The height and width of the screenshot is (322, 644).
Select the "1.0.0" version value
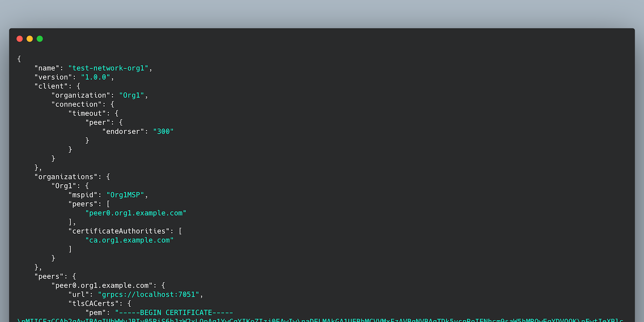96,77
